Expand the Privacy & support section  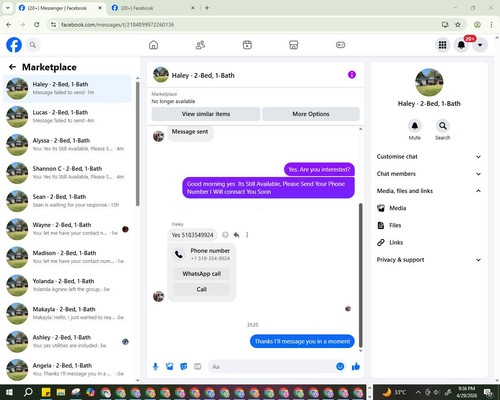(x=429, y=260)
